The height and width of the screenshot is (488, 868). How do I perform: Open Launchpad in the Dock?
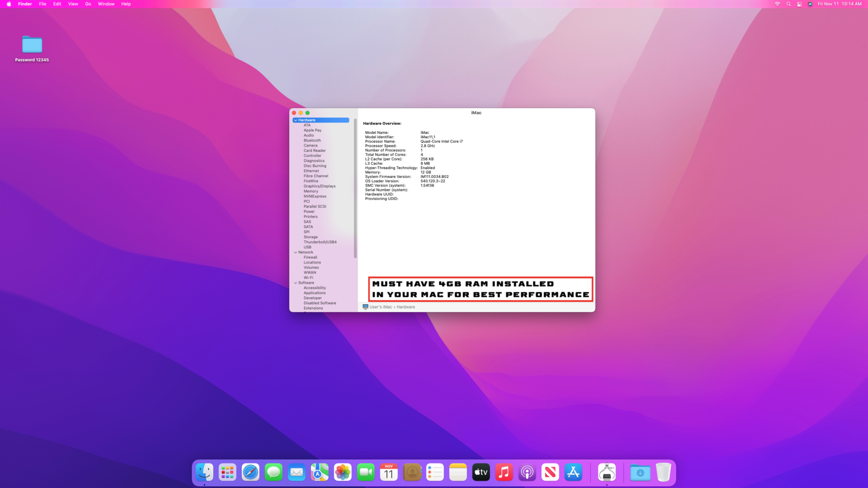click(x=227, y=472)
